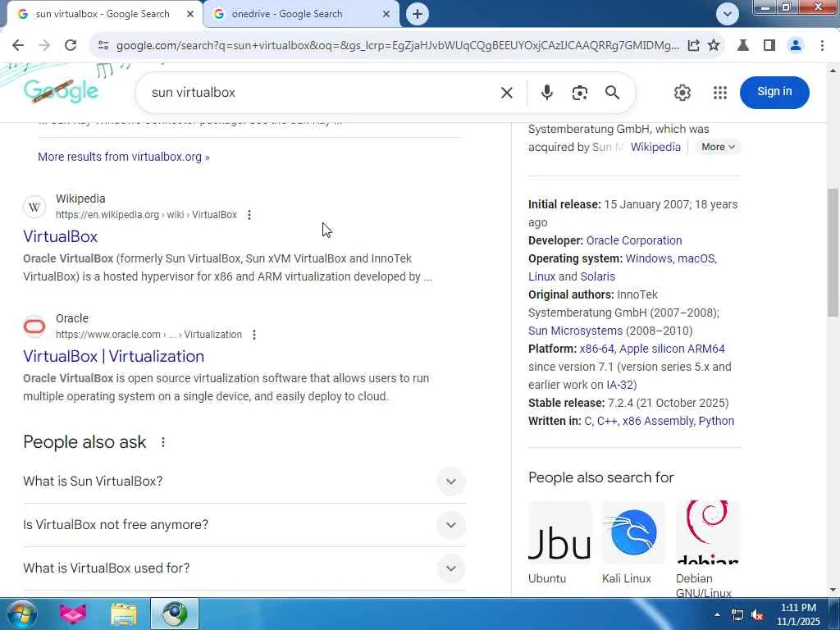This screenshot has height=630, width=840.
Task: Open Windows Start menu
Action: 21,614
